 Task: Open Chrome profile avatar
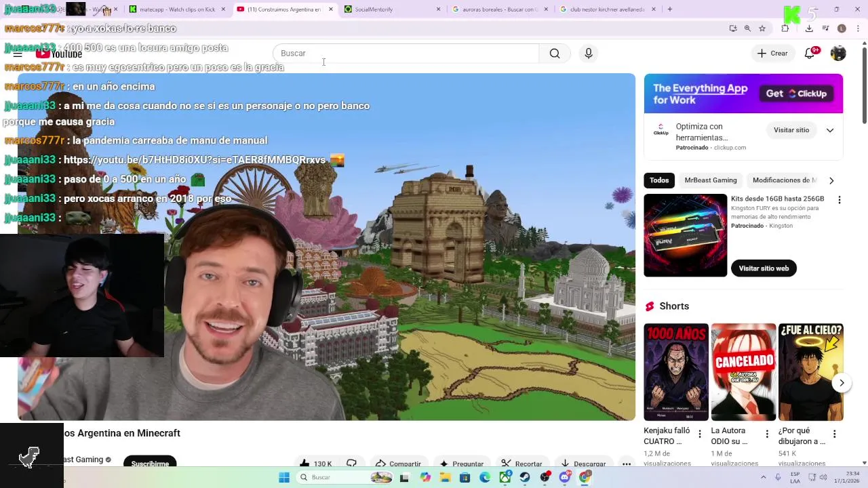[842, 28]
